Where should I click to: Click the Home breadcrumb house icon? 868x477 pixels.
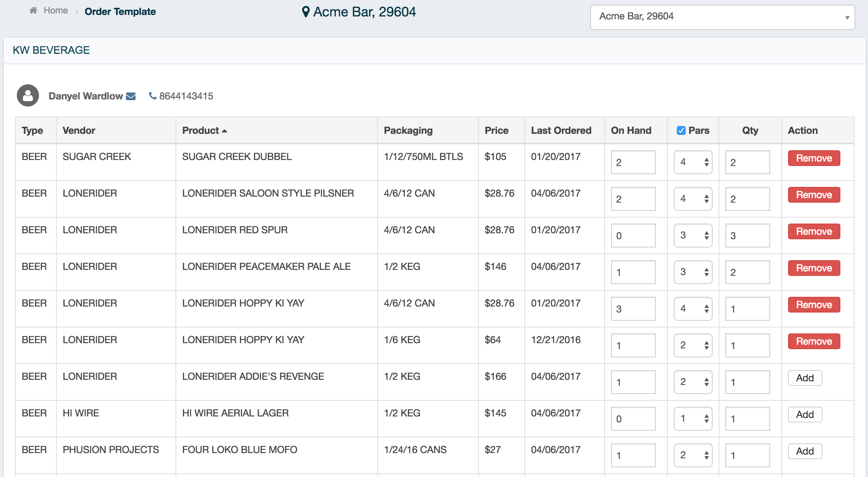[33, 10]
